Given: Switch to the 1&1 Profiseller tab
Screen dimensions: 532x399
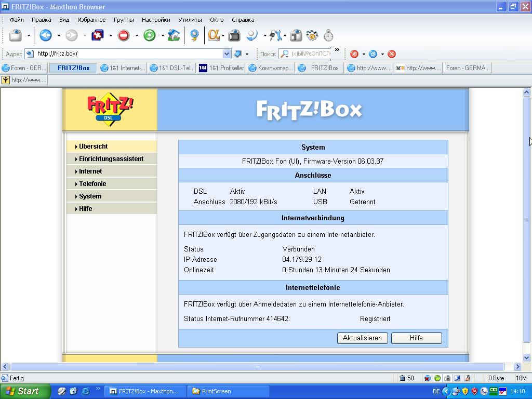Looking at the screenshot, I should click(x=221, y=68).
